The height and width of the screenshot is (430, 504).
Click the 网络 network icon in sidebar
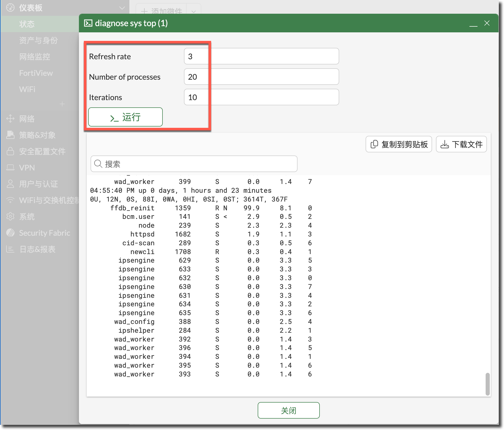click(10, 119)
